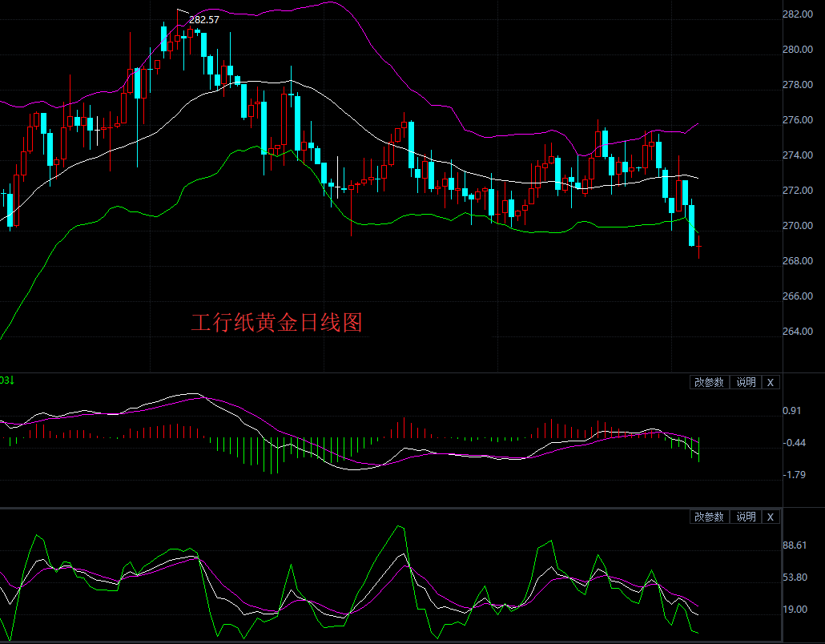Open 说明 for the bottom KDJ panel
This screenshot has height=644, width=825.
pos(746,517)
